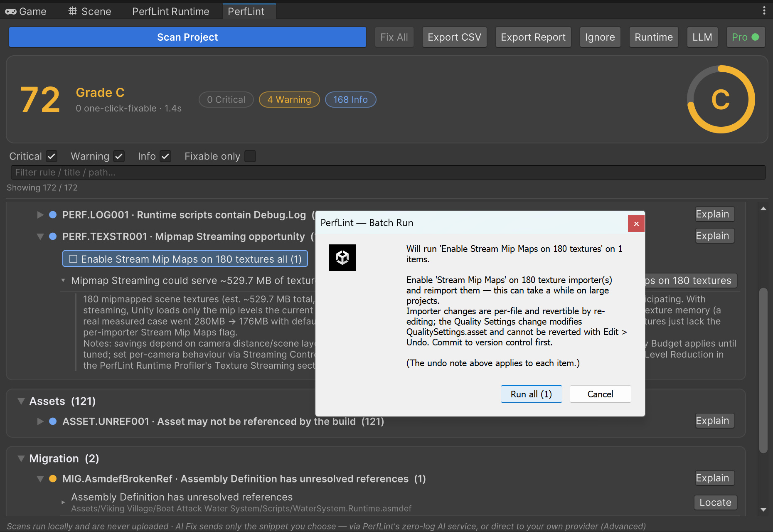Collapse the Mipmap Streaming finding details
Viewport: 773px width, 532px height.
click(63, 281)
